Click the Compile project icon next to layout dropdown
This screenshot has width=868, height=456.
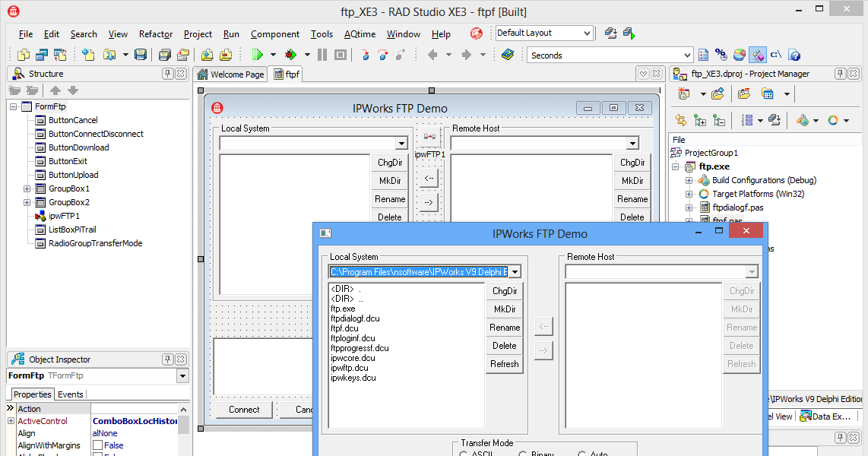point(610,33)
